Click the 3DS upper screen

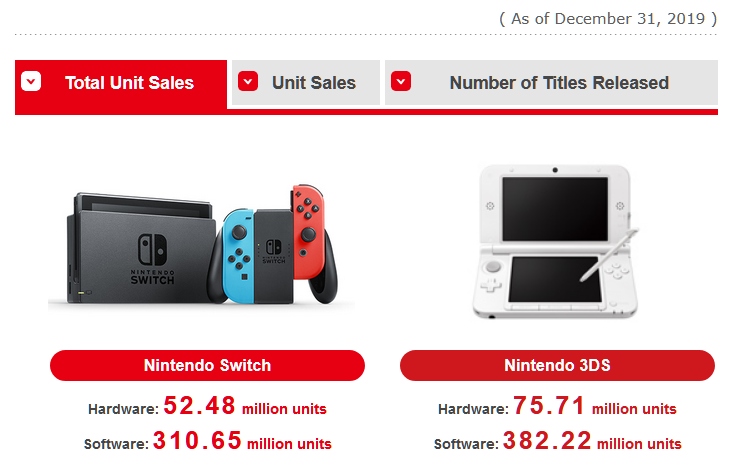coord(555,209)
